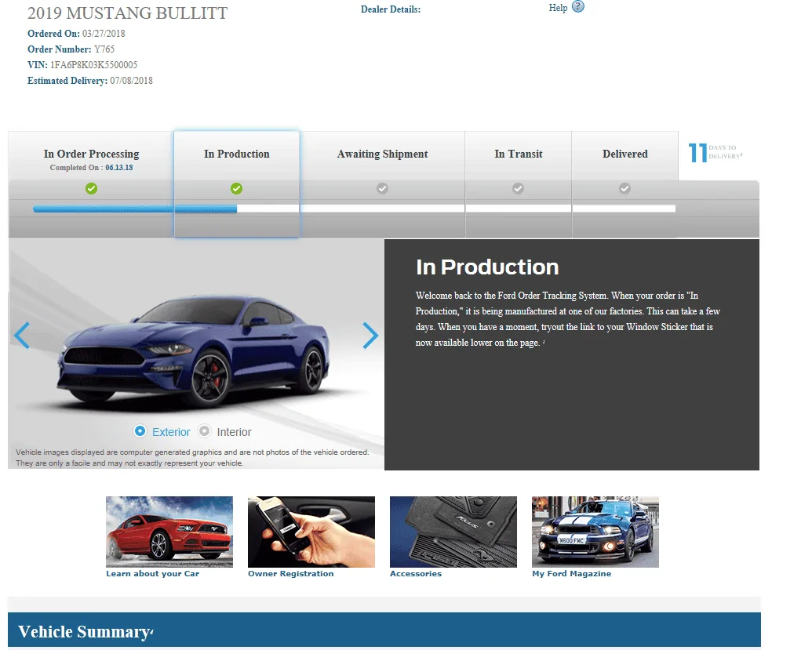Switch to Awaiting Shipment stage tab

coord(382,155)
